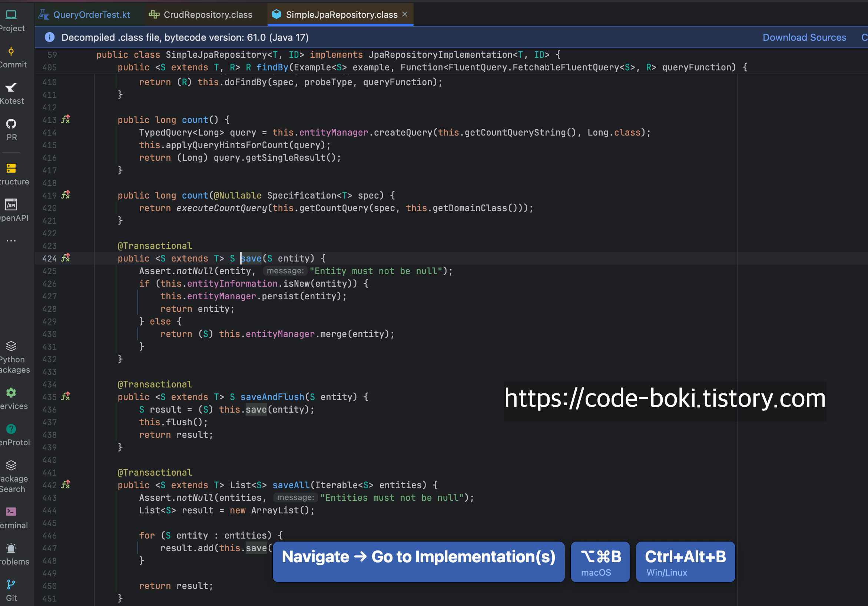Click gutter icon on line 413 count()
The width and height of the screenshot is (868, 606).
point(66,119)
